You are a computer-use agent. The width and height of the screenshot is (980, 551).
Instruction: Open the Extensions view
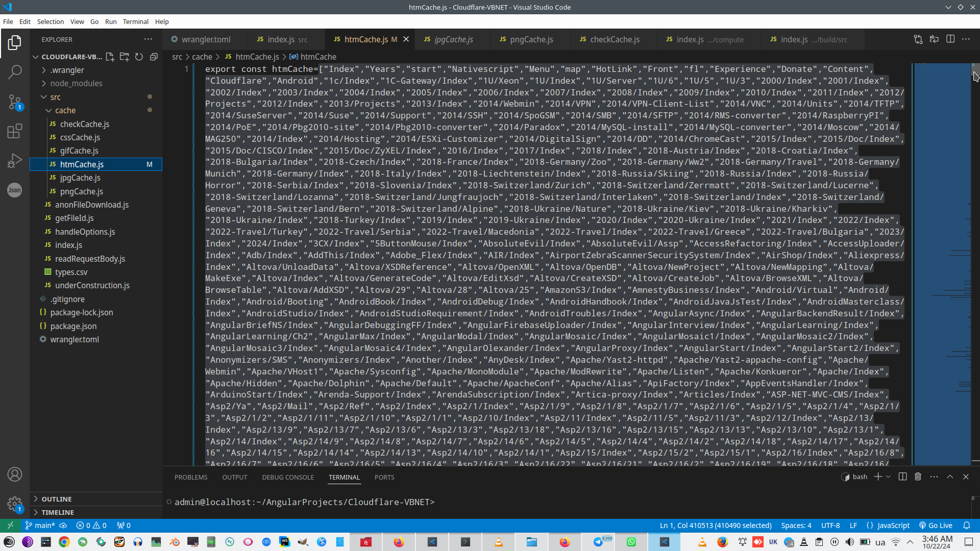15,131
